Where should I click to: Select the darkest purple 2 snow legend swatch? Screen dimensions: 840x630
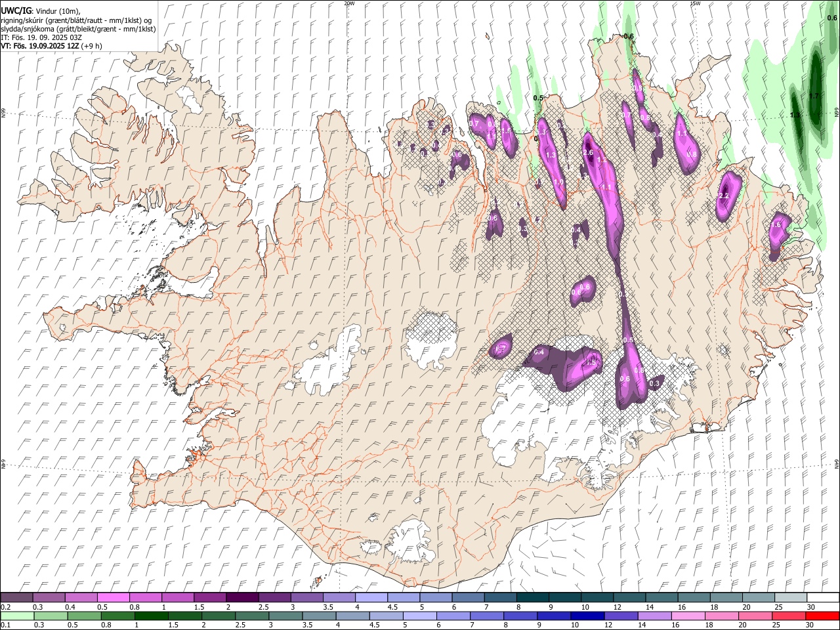(242, 598)
